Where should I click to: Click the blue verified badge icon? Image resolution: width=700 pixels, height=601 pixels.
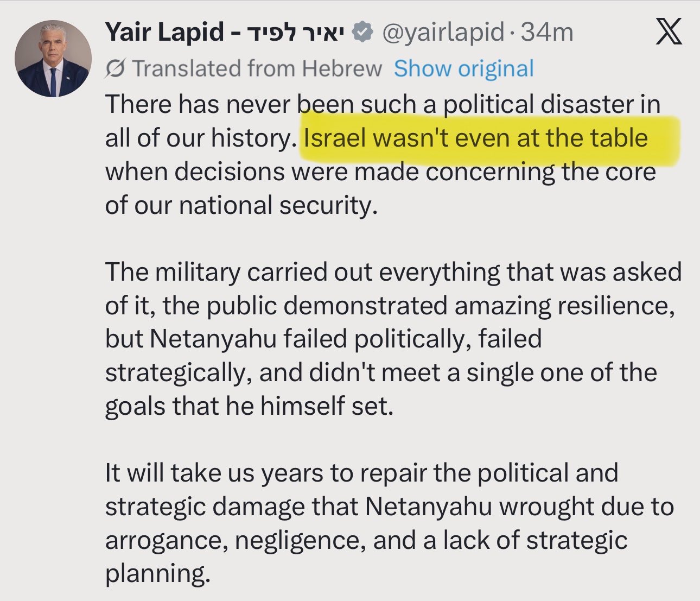[x=362, y=33]
